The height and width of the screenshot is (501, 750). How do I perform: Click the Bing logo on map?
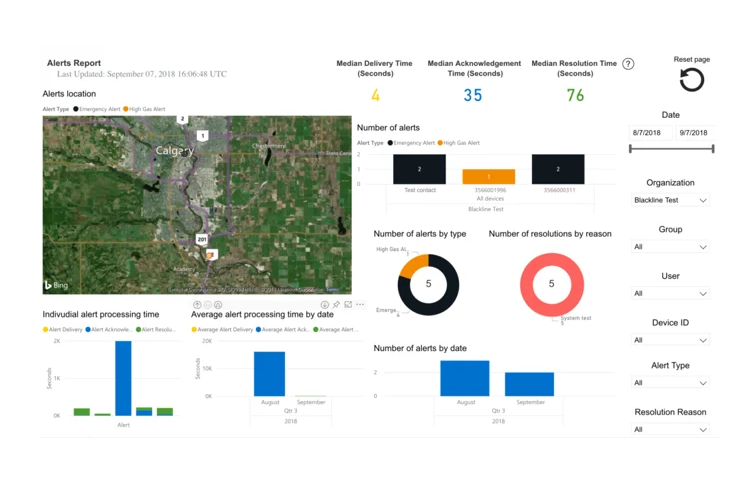coord(54,285)
